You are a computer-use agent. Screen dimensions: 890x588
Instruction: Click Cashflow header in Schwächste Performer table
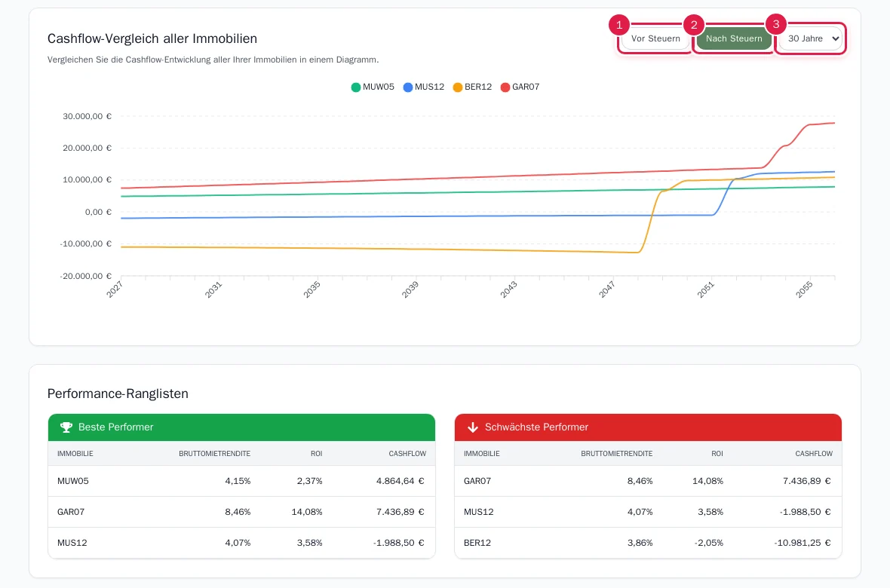(813, 454)
